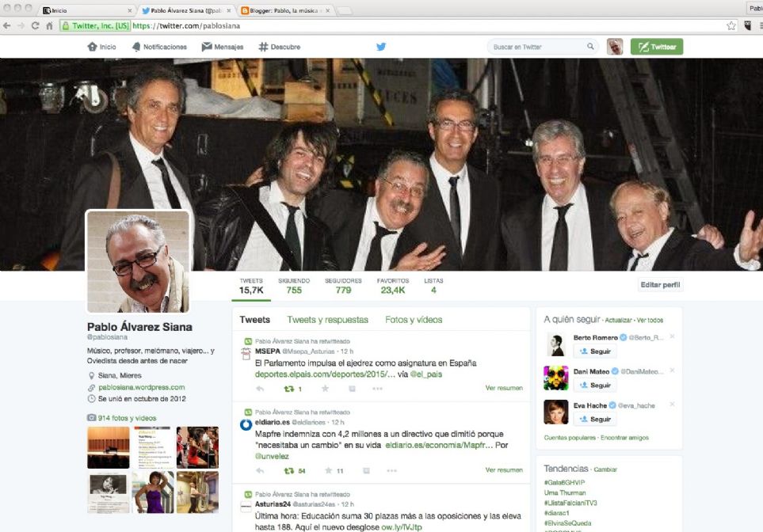Click in the Buscar en Twitter search field

coord(536,47)
